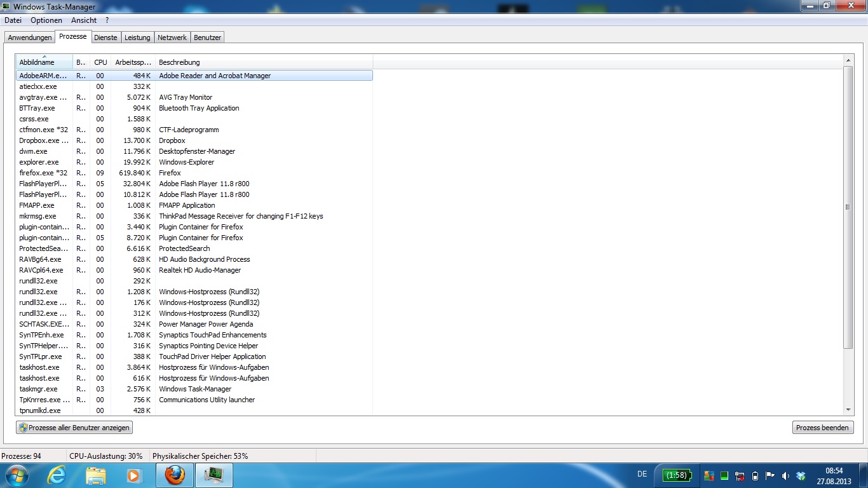Open the Optionen menu

(46, 20)
